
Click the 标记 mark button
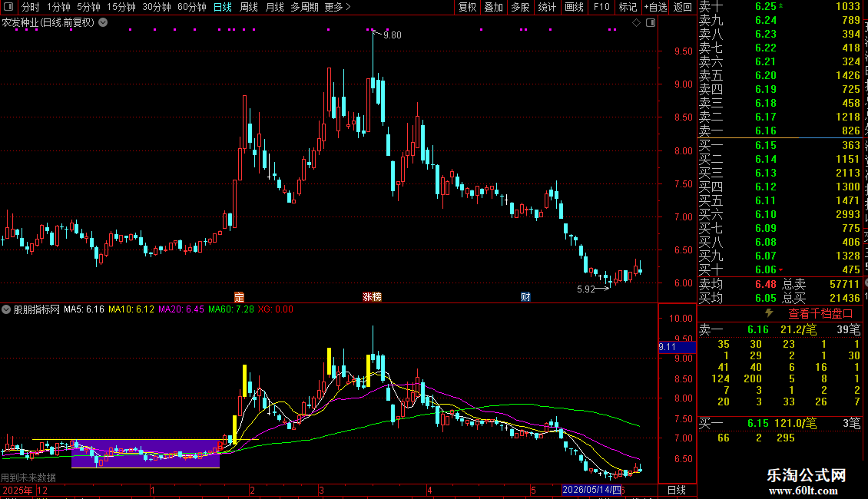pyautogui.click(x=628, y=7)
